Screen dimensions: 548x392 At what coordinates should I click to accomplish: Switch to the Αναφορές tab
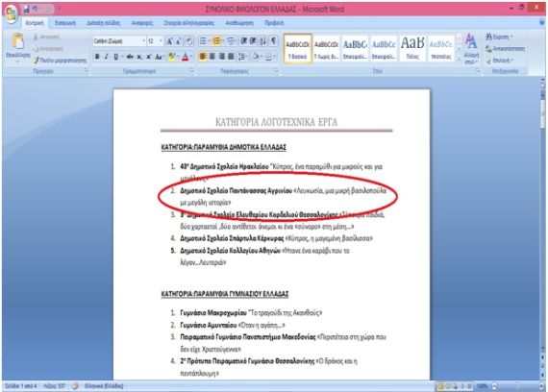click(142, 23)
